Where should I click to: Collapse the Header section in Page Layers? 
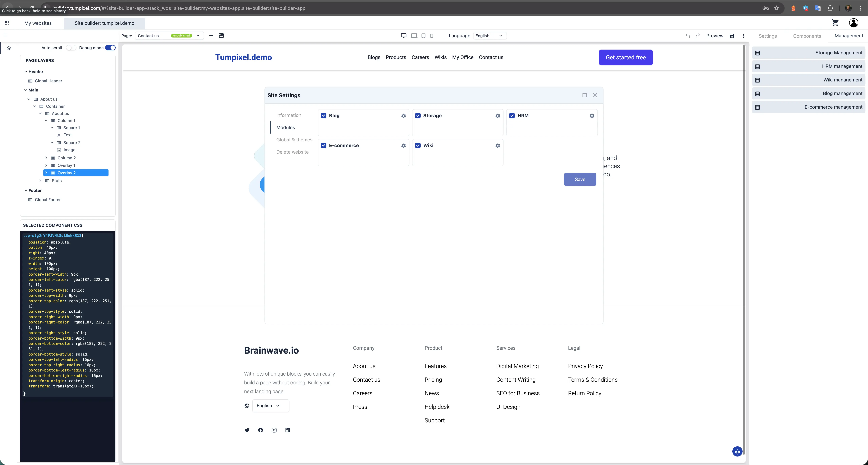(x=26, y=71)
